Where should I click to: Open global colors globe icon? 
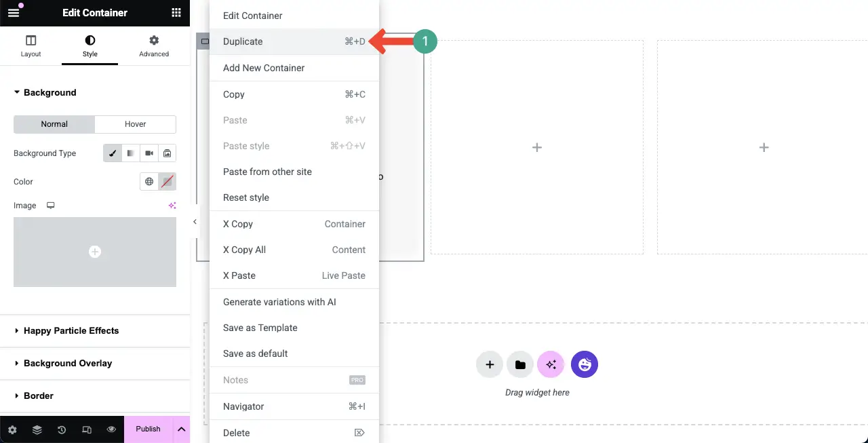pos(149,182)
